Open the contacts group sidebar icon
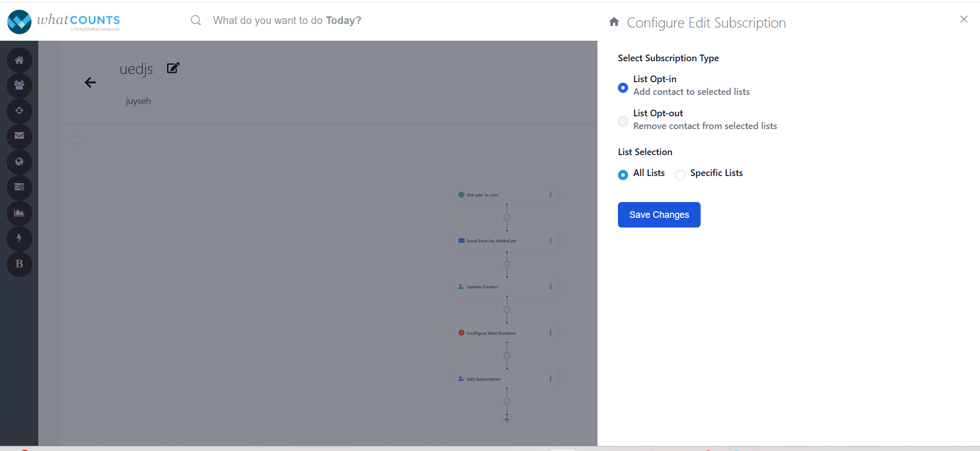980x451 pixels. tap(19, 85)
